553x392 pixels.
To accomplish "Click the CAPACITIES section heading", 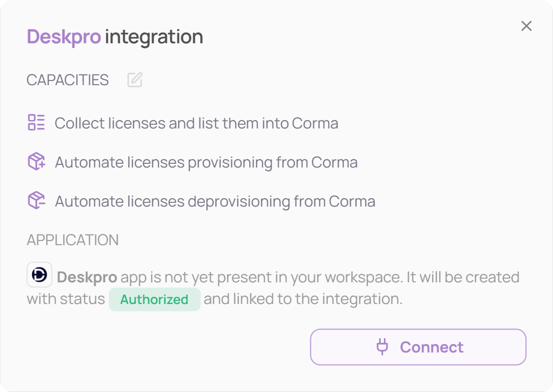I will pyautogui.click(x=68, y=80).
